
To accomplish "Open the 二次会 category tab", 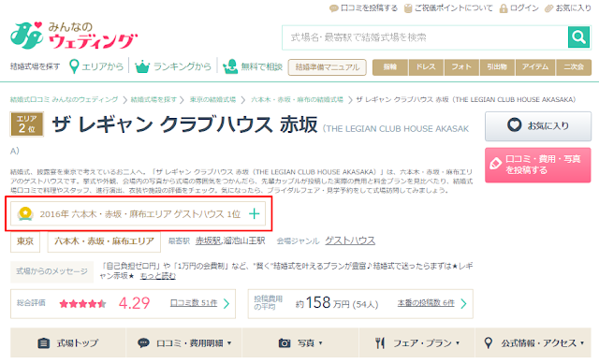I will tap(574, 67).
